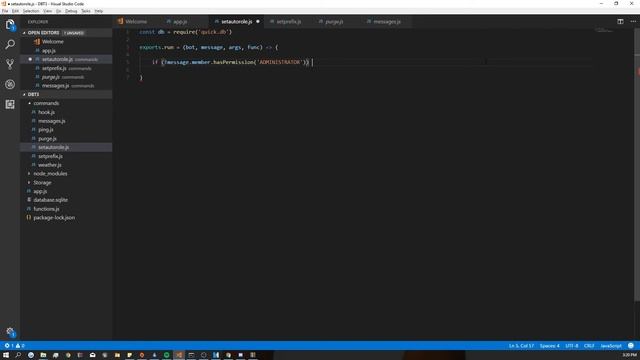
Task: Open the Explorer view in activity bar
Action: click(10, 24)
